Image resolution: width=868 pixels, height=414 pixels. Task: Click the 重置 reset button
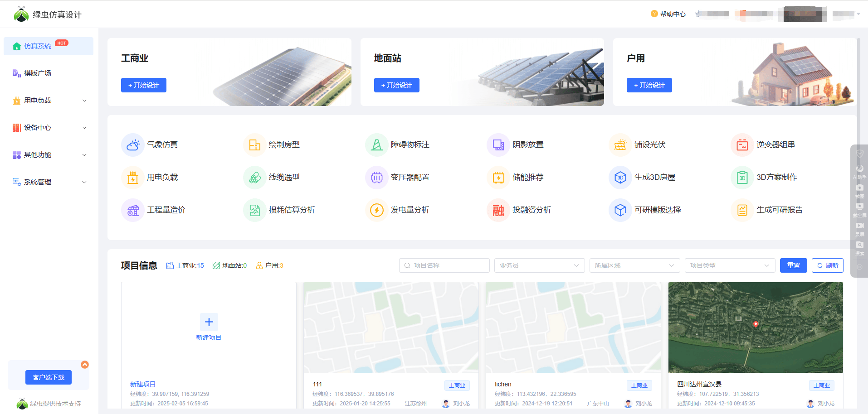pos(793,265)
